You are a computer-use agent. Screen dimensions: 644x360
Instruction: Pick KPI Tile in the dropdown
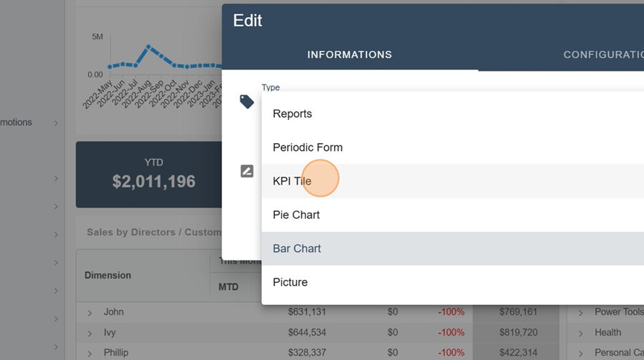(292, 181)
